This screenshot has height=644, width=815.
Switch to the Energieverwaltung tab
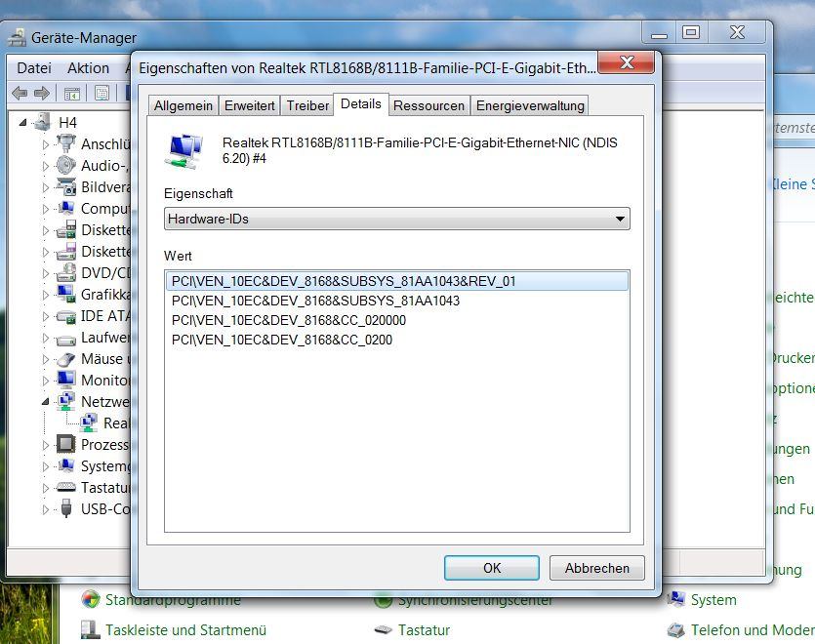tap(530, 105)
